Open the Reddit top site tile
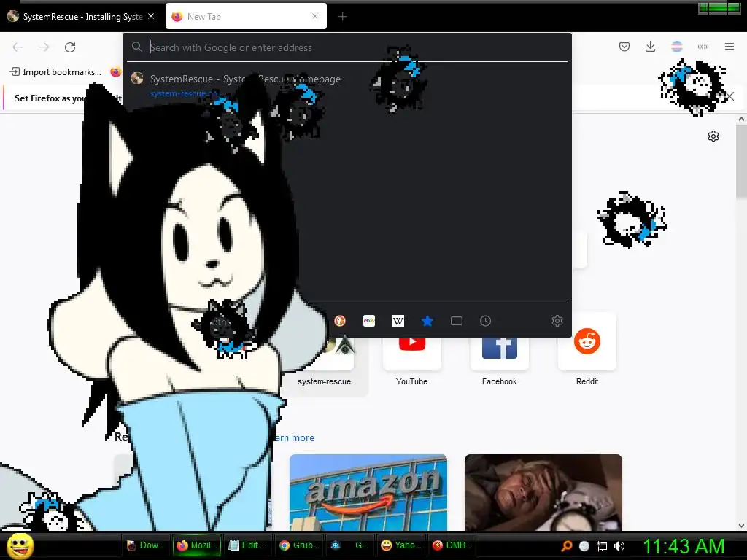This screenshot has height=560, width=747. (x=587, y=350)
